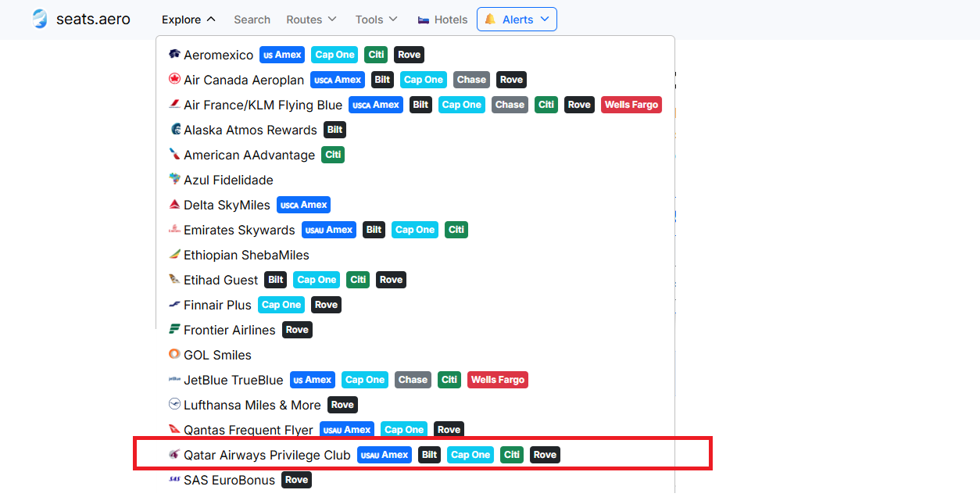The height and width of the screenshot is (497, 980).
Task: Click Cap One badge on Finnair Plus row
Action: pyautogui.click(x=281, y=305)
